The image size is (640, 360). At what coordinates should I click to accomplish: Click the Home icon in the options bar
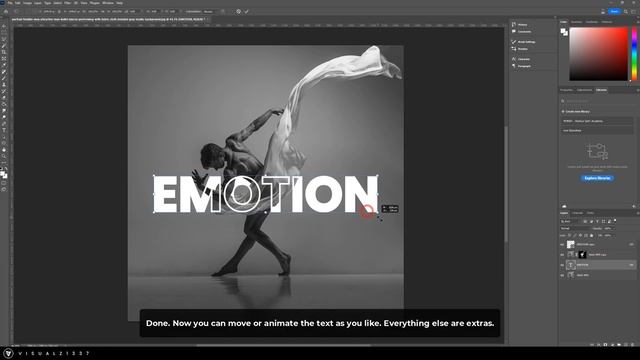(x=6, y=11)
